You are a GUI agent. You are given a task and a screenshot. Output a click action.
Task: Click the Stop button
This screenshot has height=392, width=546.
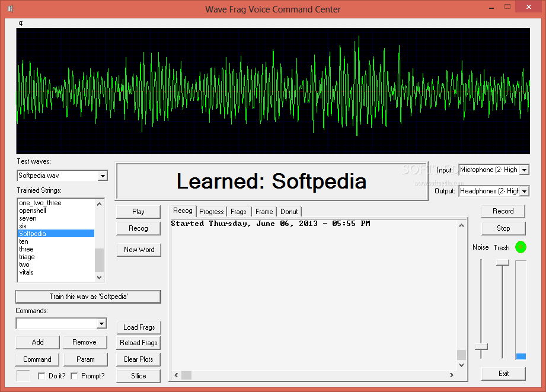[x=503, y=228]
